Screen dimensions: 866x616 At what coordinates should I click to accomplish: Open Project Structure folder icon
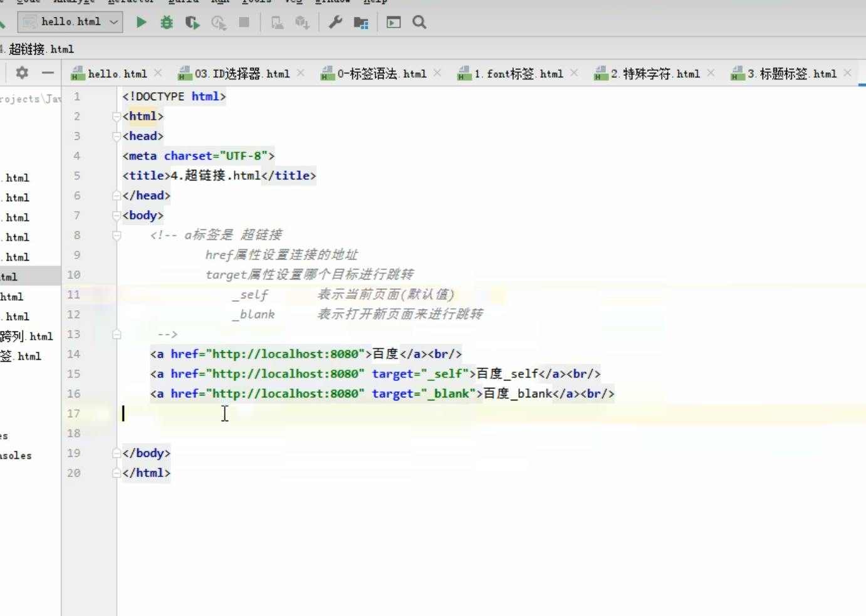click(361, 23)
